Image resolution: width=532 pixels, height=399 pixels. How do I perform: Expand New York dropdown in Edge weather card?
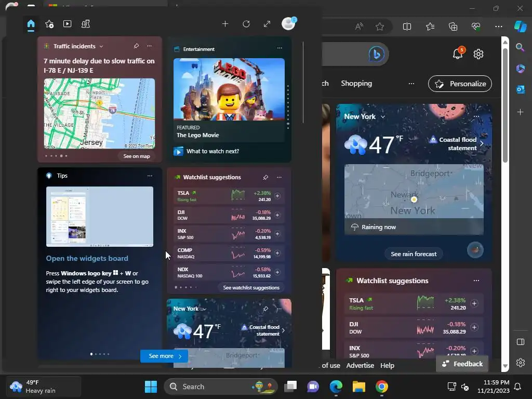pos(383,117)
